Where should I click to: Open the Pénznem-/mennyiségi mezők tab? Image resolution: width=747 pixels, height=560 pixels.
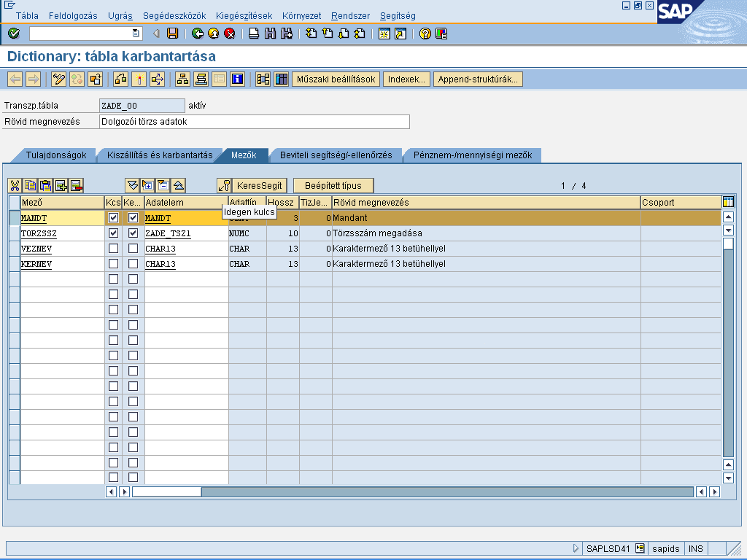(473, 155)
